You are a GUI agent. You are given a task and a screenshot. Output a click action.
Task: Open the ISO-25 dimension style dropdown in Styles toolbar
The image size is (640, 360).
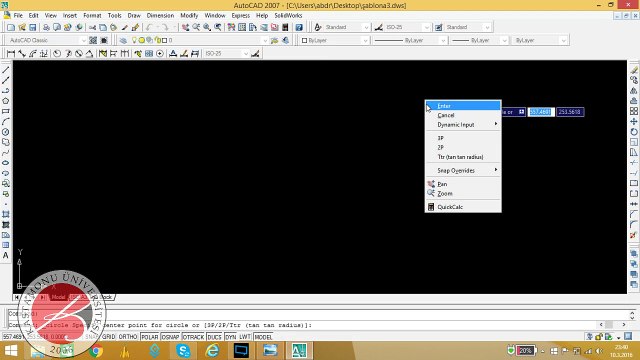coord(427,27)
